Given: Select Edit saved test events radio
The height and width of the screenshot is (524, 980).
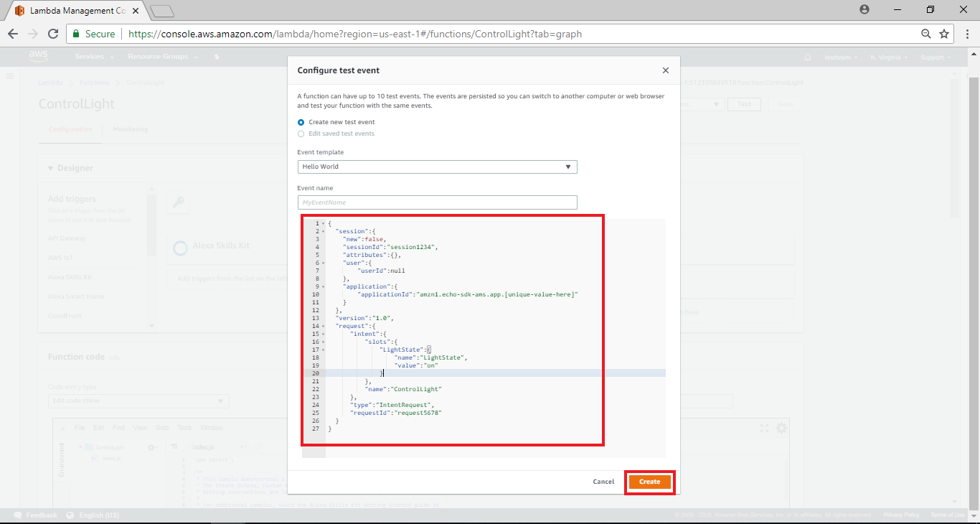Looking at the screenshot, I should click(x=301, y=134).
